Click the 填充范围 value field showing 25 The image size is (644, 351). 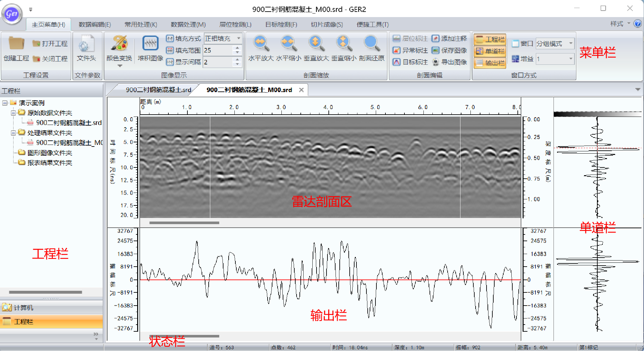[218, 50]
